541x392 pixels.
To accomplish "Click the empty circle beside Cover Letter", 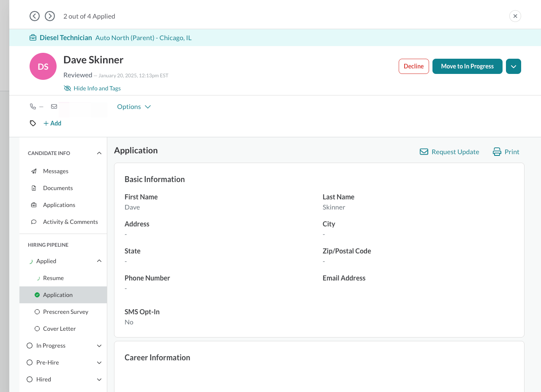I will [37, 329].
